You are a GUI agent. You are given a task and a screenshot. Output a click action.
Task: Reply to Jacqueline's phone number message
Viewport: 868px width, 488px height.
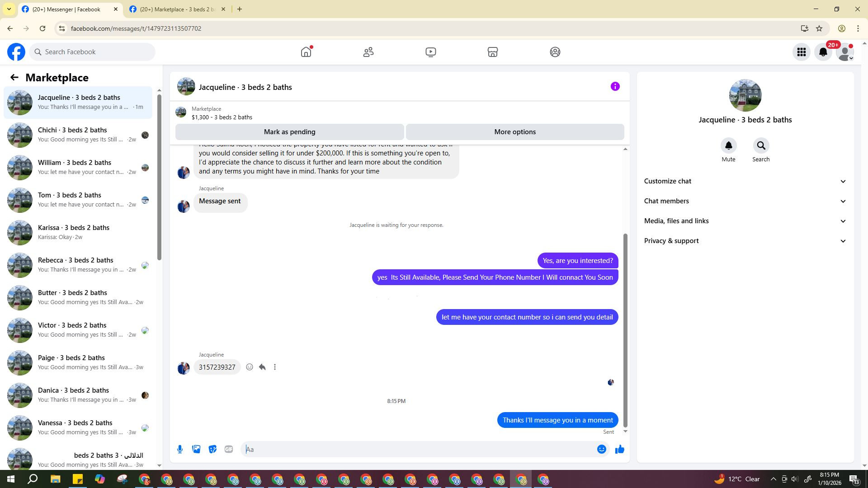pyautogui.click(x=262, y=367)
